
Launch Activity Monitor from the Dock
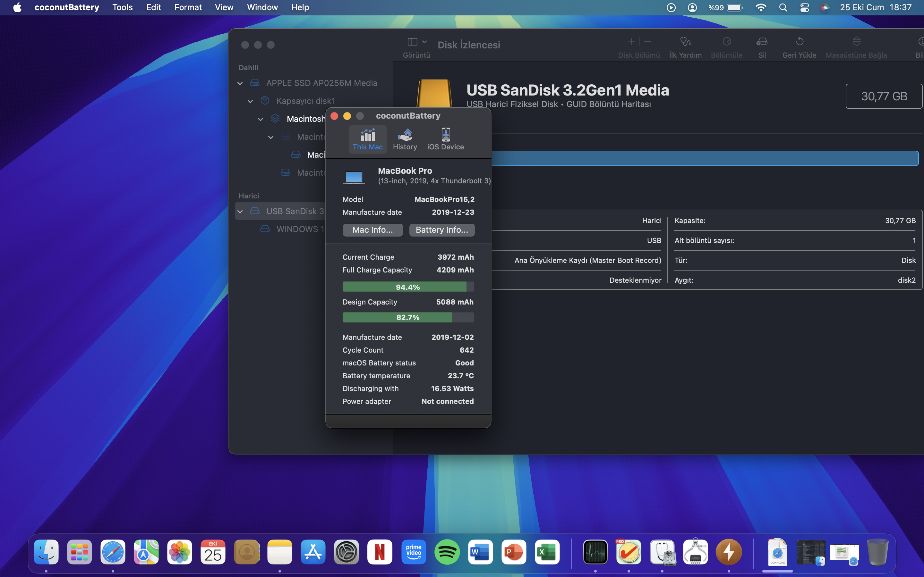pyautogui.click(x=595, y=552)
